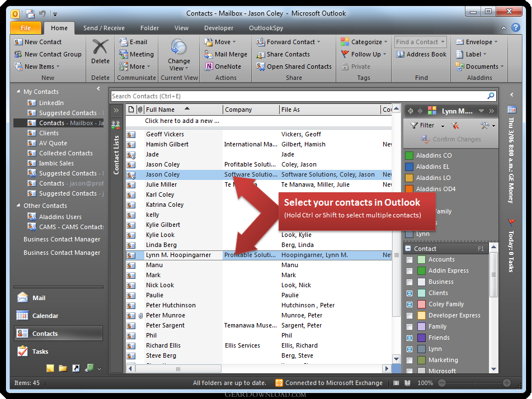Toggle the Clients category checkbox

pos(409,293)
